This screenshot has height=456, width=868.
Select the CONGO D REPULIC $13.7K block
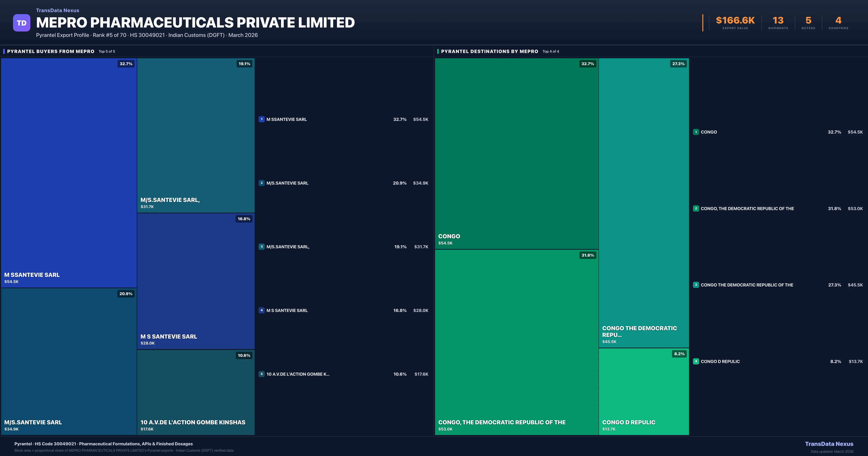644,391
